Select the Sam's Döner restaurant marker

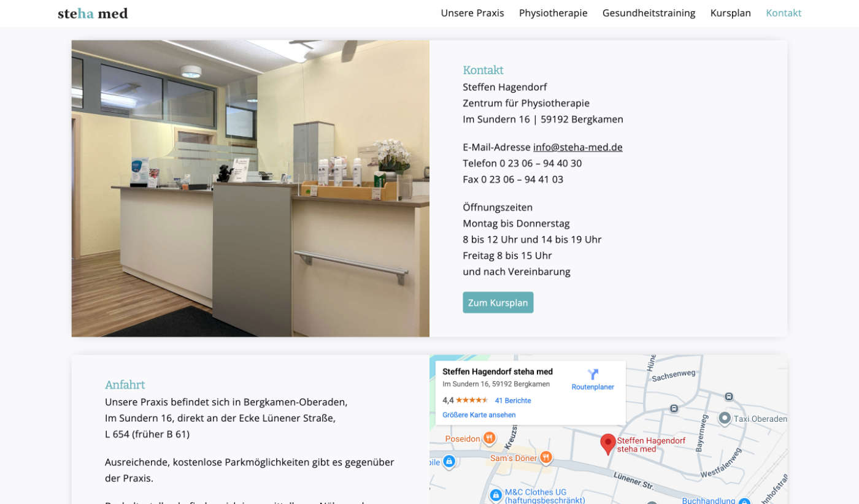[546, 457]
